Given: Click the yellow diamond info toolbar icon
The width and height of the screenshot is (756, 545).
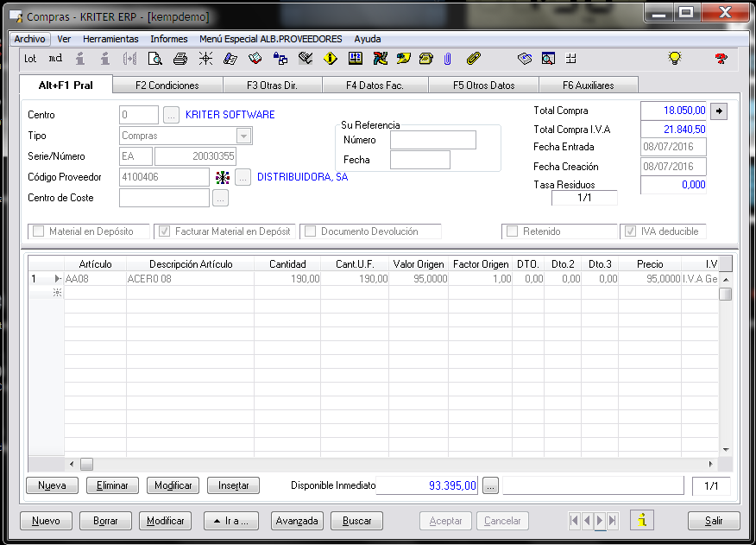Looking at the screenshot, I should click(331, 59).
